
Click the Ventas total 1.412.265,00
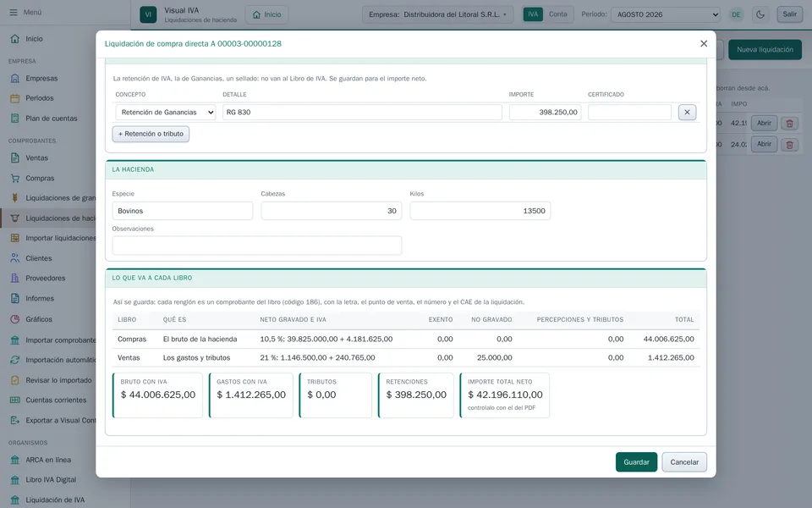pos(671,357)
